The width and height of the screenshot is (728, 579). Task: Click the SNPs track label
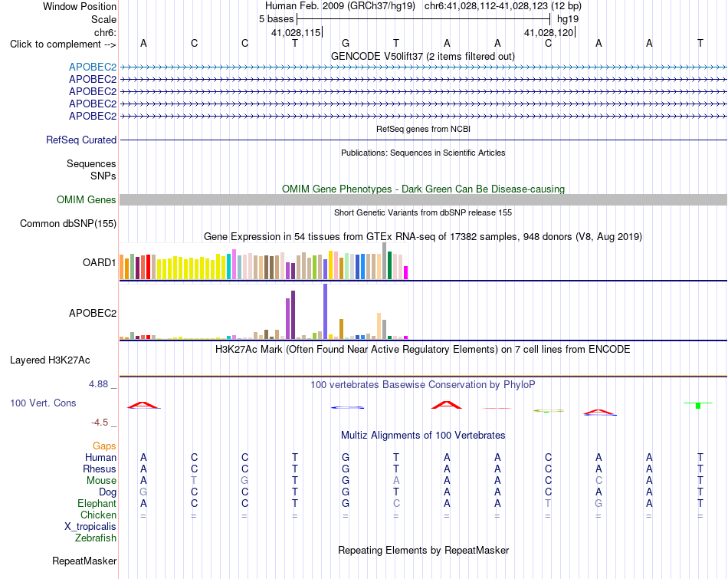[x=103, y=176]
